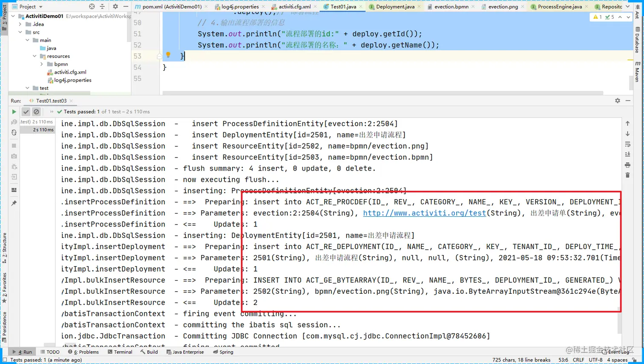Open the Java Enterprise tool window
The height and width of the screenshot is (364, 644).
pyautogui.click(x=185, y=352)
